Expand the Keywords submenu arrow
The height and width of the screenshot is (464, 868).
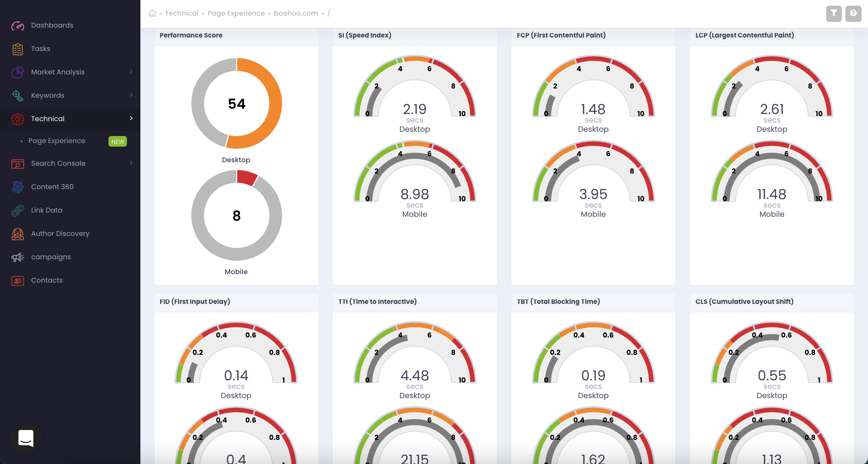coord(131,95)
